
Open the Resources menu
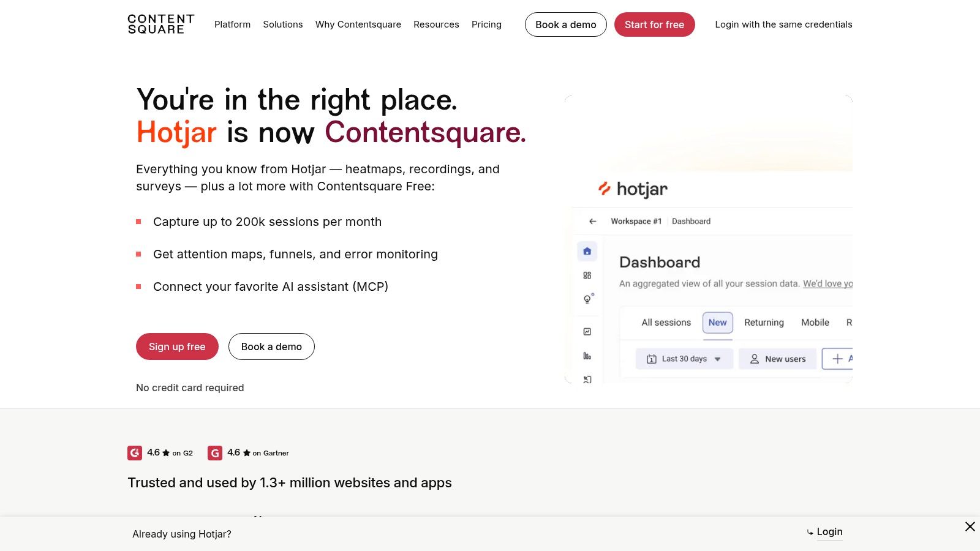click(x=436, y=24)
